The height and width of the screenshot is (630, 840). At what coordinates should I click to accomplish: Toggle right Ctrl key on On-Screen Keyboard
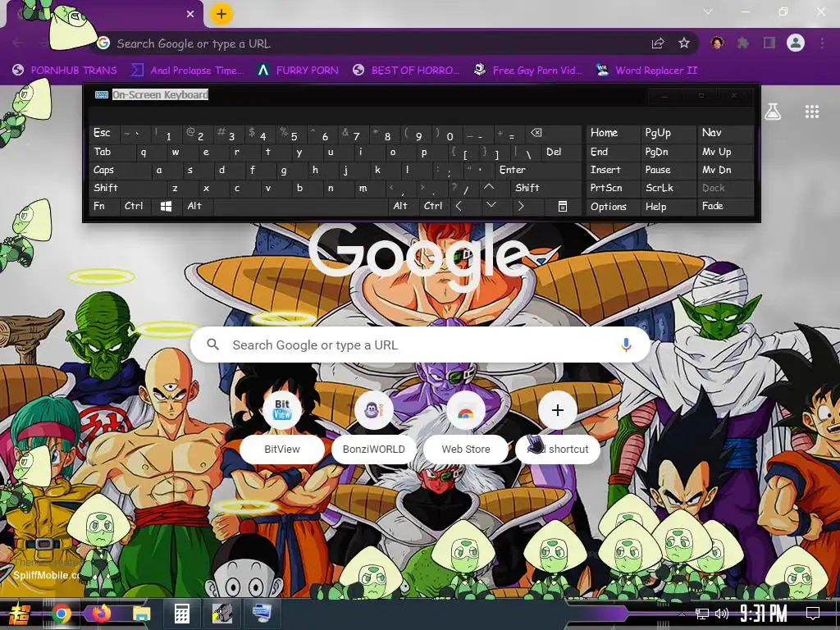click(433, 206)
